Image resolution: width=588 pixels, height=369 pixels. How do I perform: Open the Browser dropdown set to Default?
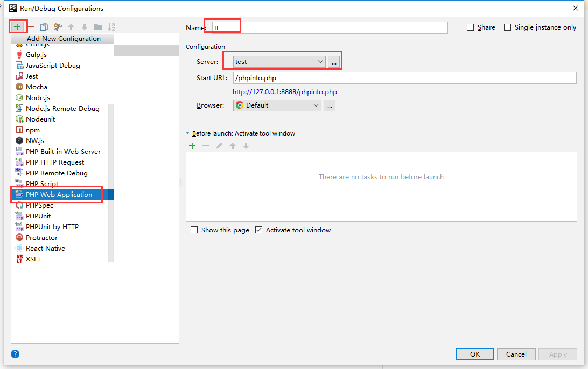click(x=277, y=105)
